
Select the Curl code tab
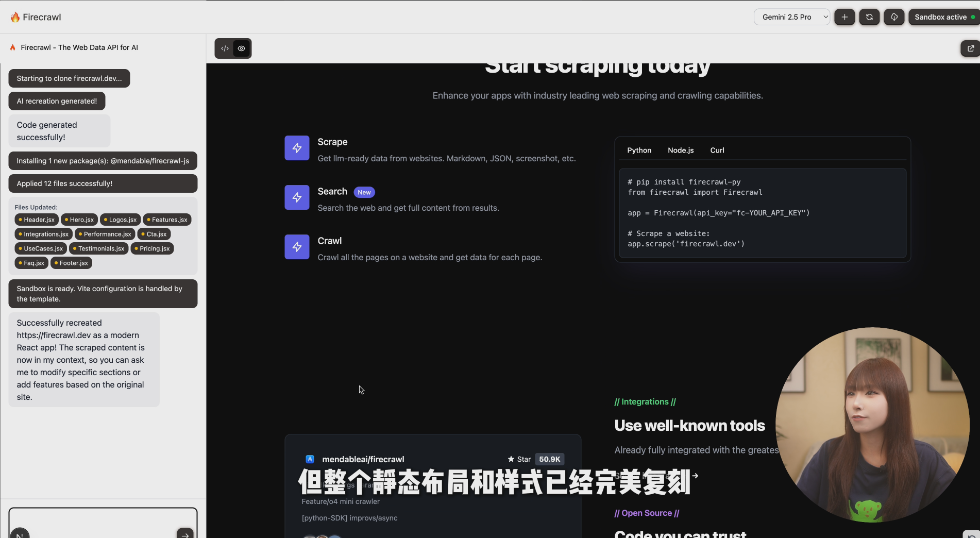717,150
